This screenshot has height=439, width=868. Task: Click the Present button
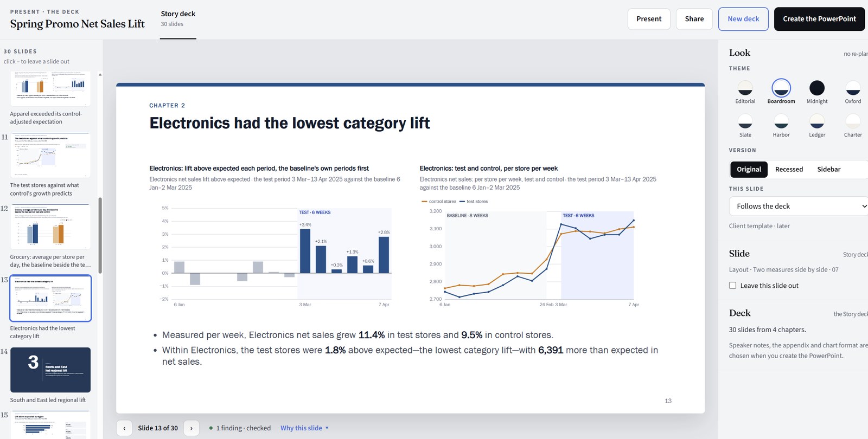click(x=649, y=19)
